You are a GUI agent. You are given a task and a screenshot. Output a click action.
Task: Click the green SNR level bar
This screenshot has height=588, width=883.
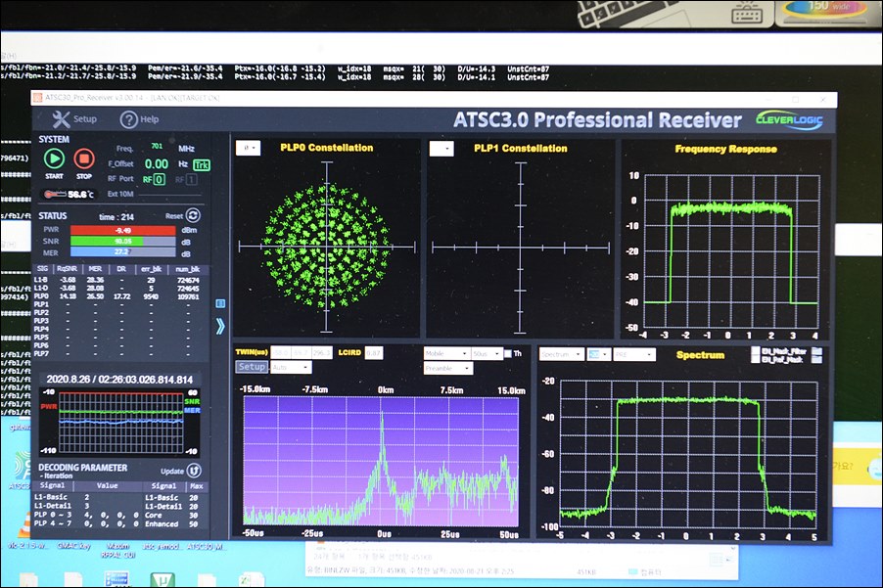point(122,242)
